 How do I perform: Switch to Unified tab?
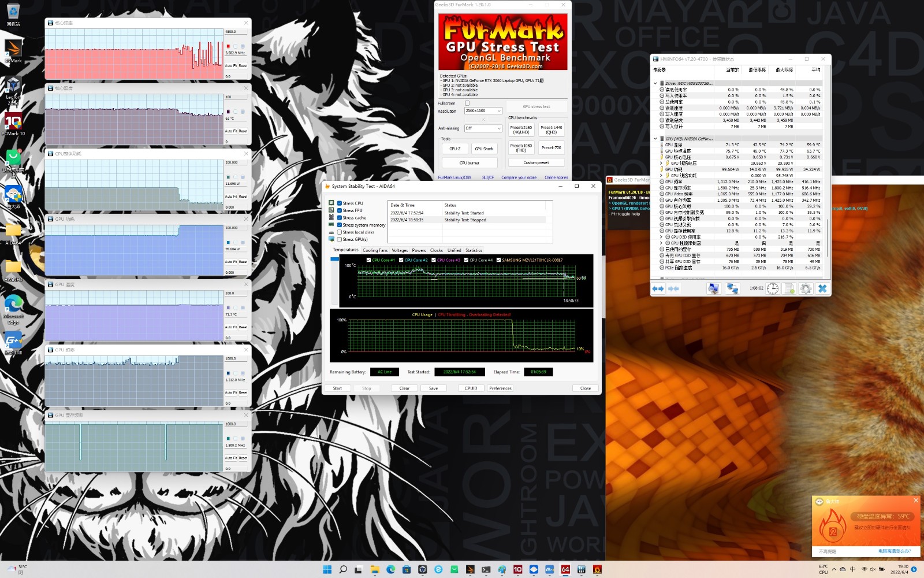[454, 250]
